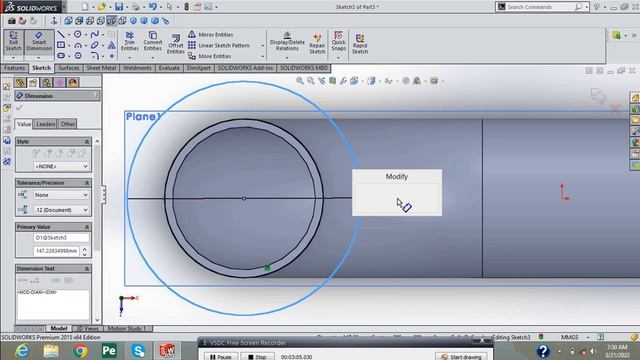
Task: Collapse the Dimension Text section
Action: pyautogui.click(x=87, y=269)
